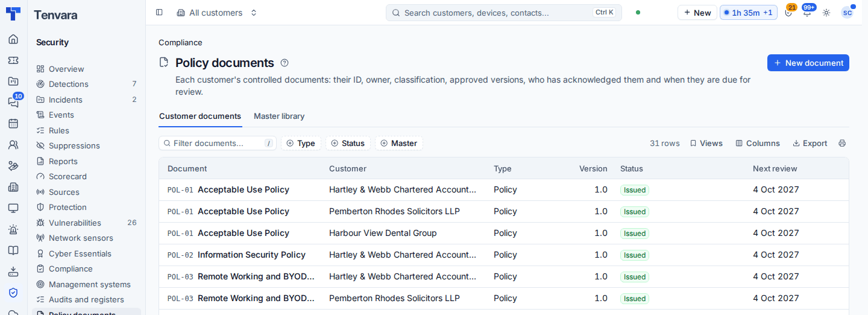Open Protection in Security menu
This screenshot has width=868, height=315.
point(86,207)
